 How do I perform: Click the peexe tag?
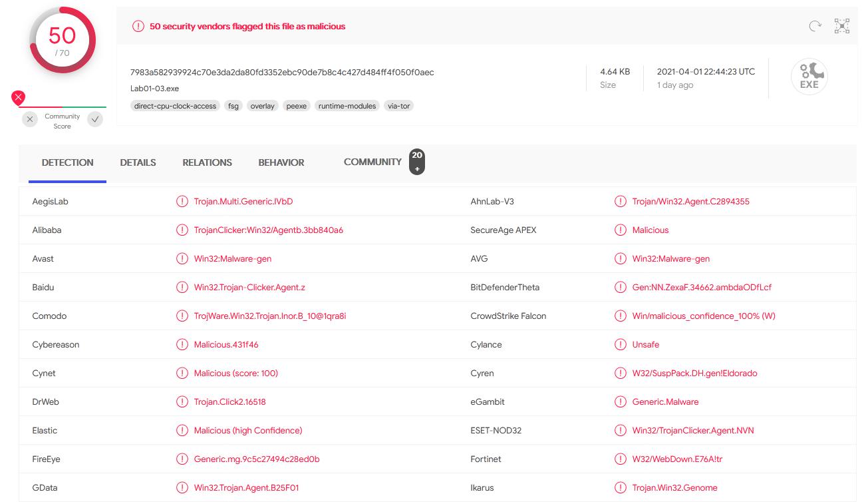click(297, 106)
